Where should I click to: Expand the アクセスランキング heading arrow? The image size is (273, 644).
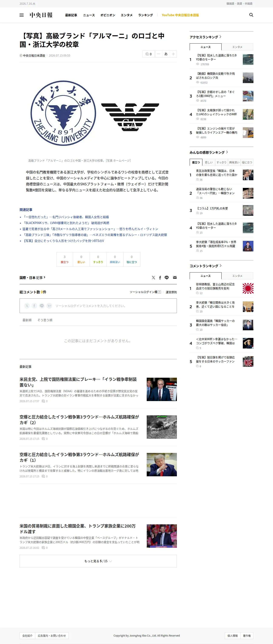pyautogui.click(x=220, y=37)
